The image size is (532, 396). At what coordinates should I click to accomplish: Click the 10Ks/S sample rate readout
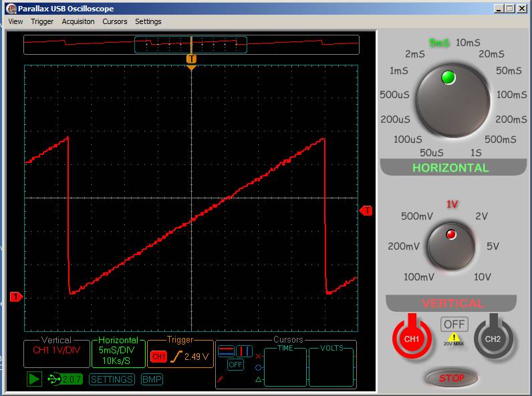coord(116,361)
